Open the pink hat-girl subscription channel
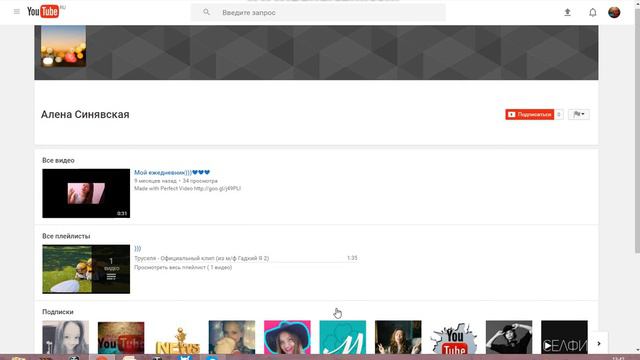 (x=287, y=337)
